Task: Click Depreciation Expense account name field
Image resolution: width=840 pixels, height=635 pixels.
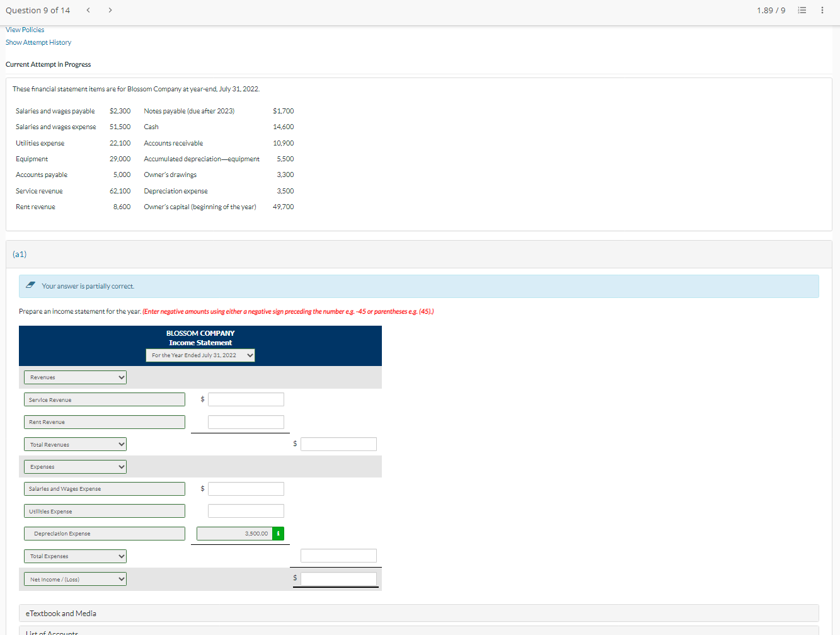Action: [x=105, y=534]
